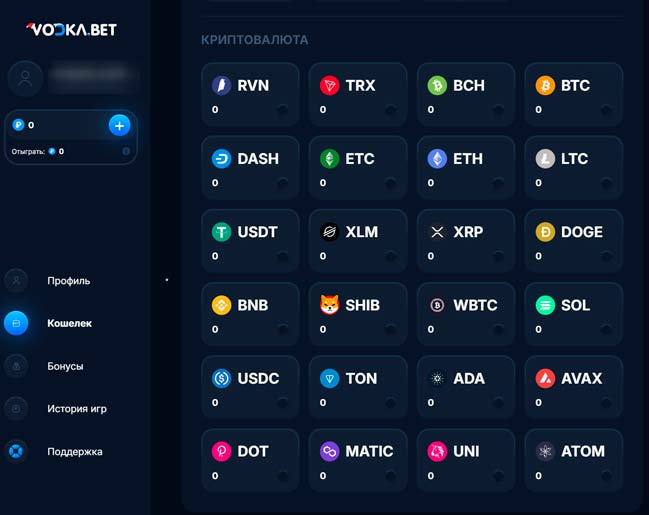The width and height of the screenshot is (649, 515).
Task: Click the blue plus deposit button
Action: point(119,125)
